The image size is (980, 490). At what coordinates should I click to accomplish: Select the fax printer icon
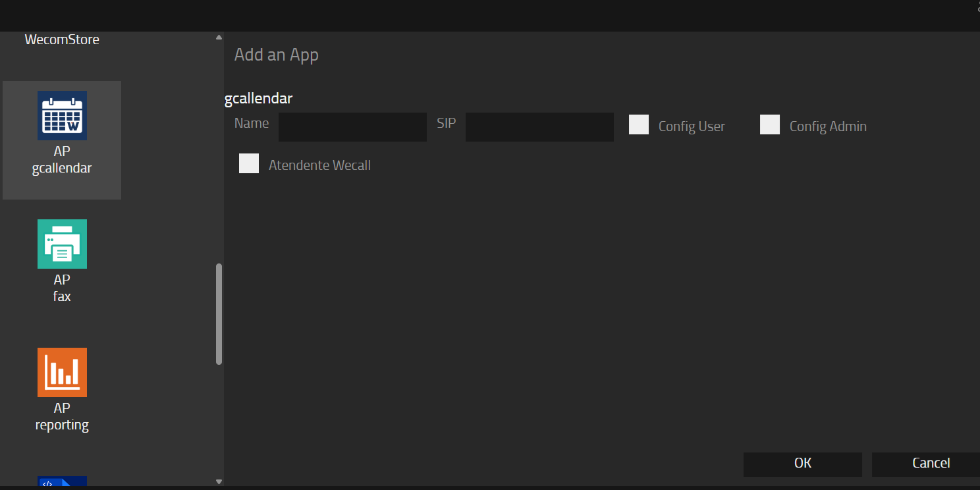pos(62,244)
